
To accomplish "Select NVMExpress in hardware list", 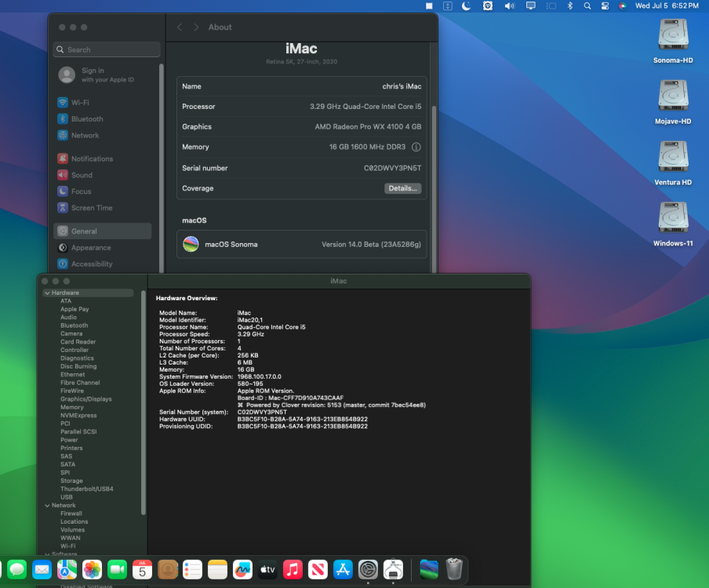I will pos(78,416).
